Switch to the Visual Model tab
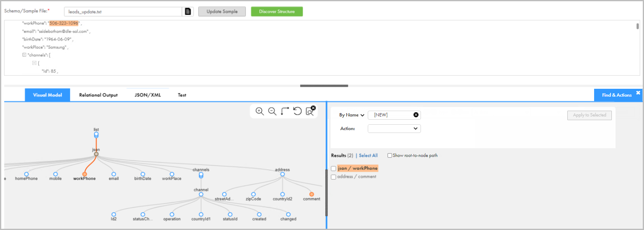This screenshot has width=644, height=230. tap(47, 95)
